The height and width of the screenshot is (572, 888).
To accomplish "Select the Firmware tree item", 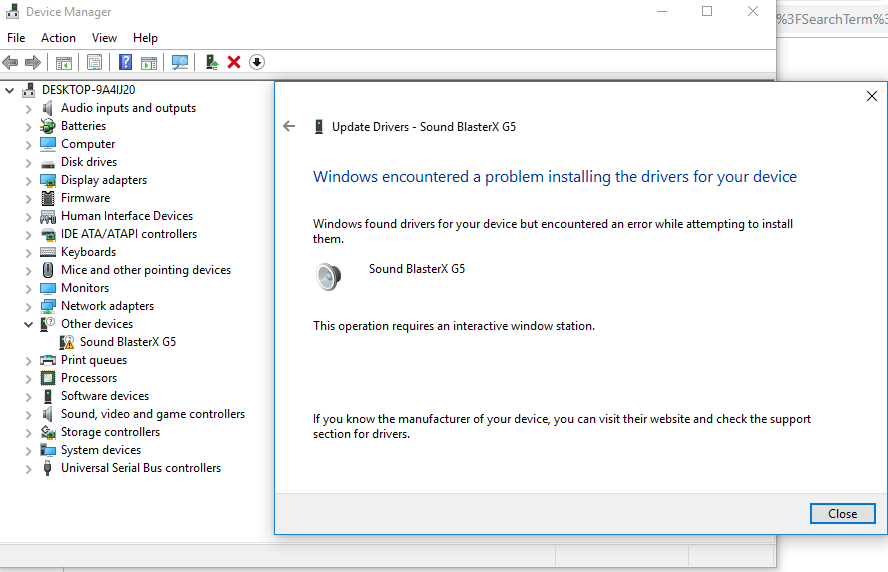I will coord(86,198).
